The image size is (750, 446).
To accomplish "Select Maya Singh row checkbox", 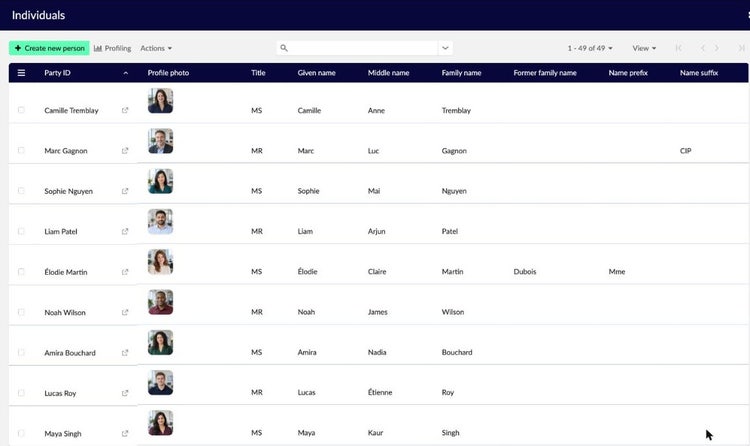I will click(x=21, y=434).
